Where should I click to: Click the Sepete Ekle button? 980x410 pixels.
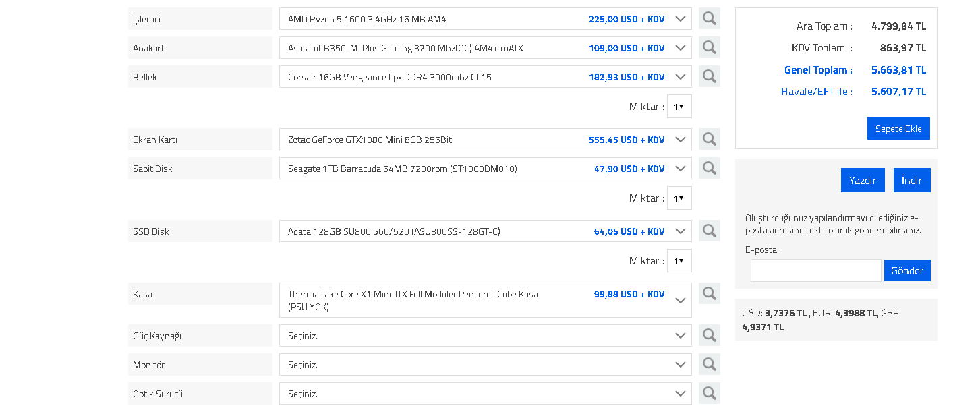(898, 129)
